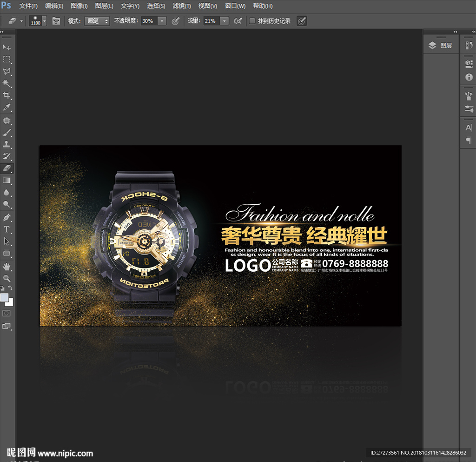Select the Dodge tool
Image resolution: width=476 pixels, height=462 pixels.
[x=7, y=204]
